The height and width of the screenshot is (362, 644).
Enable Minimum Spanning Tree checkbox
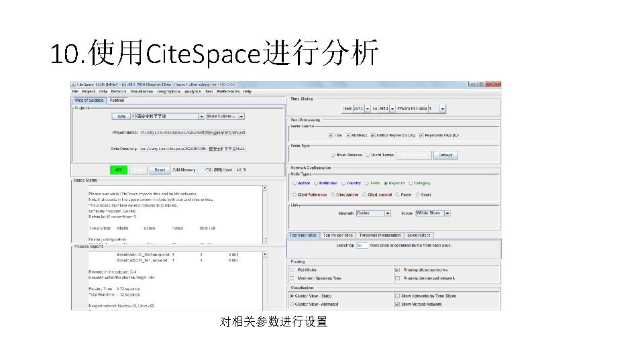click(x=292, y=278)
